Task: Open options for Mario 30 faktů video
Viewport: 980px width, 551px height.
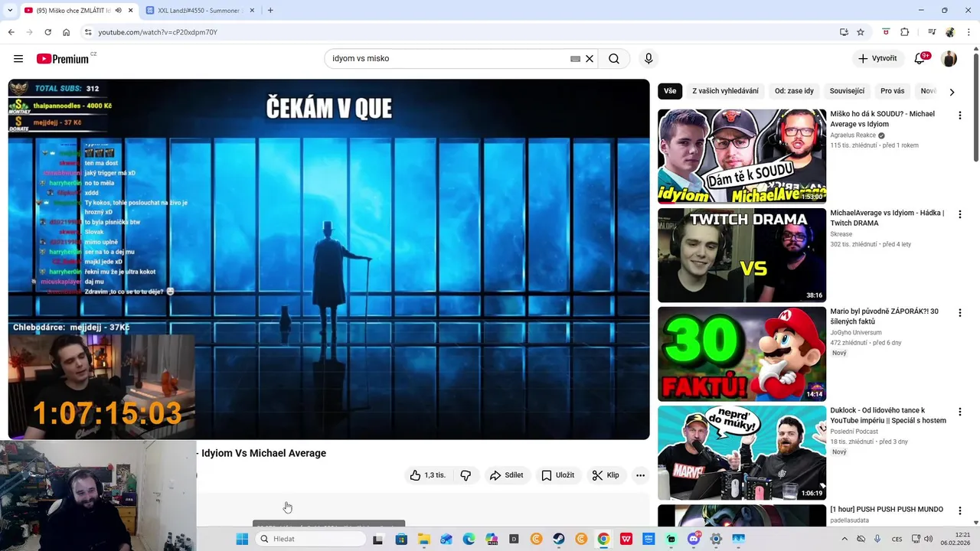Action: tap(960, 313)
